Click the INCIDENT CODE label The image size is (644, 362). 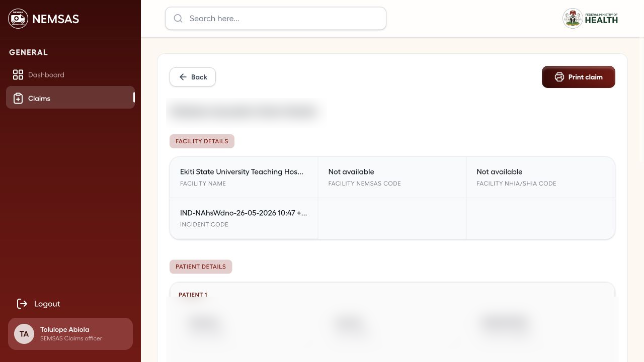point(204,225)
